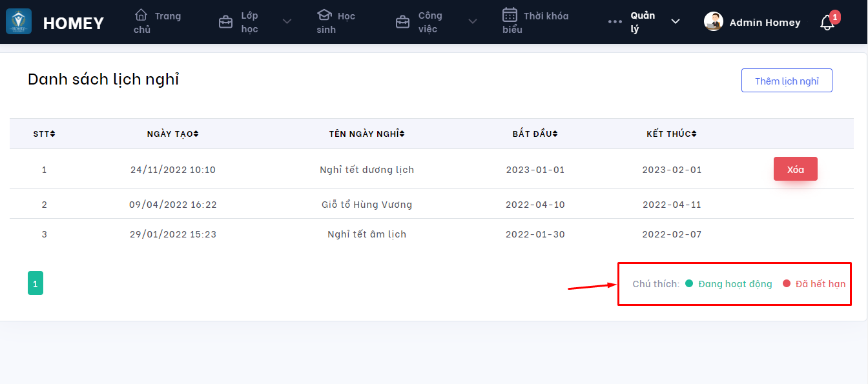
Task: Click the Admin Homey avatar picture
Action: click(x=714, y=22)
